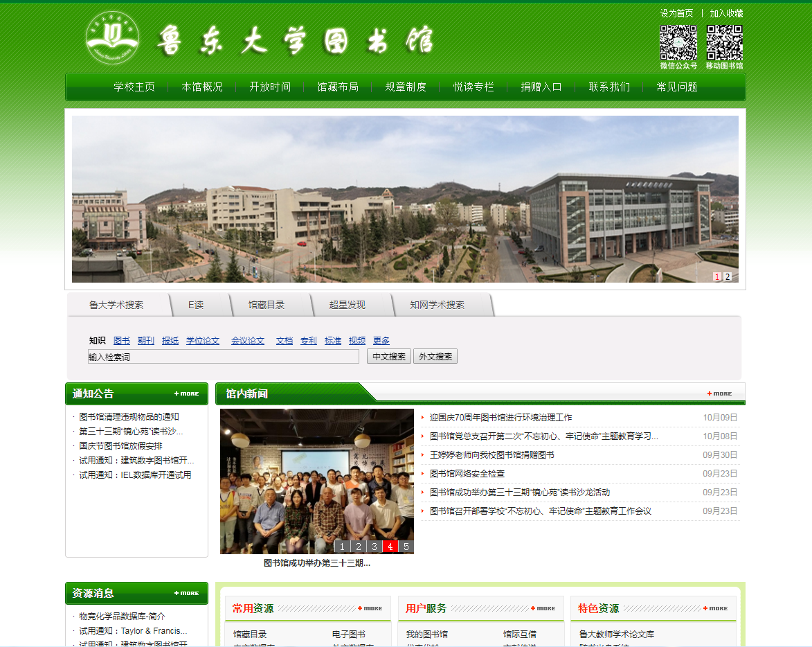Choose 文档 search category
This screenshot has height=647, width=812.
click(285, 341)
